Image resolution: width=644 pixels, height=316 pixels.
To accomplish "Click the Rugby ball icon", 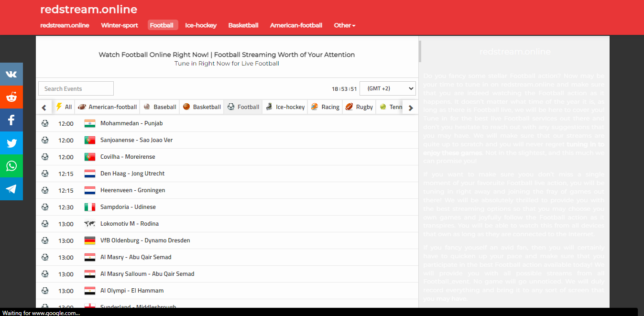I will [x=349, y=107].
